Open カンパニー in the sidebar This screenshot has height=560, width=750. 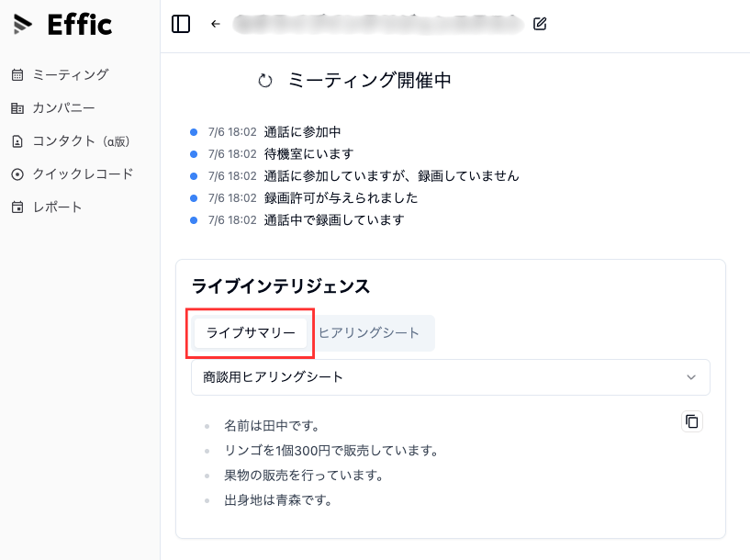click(53, 108)
